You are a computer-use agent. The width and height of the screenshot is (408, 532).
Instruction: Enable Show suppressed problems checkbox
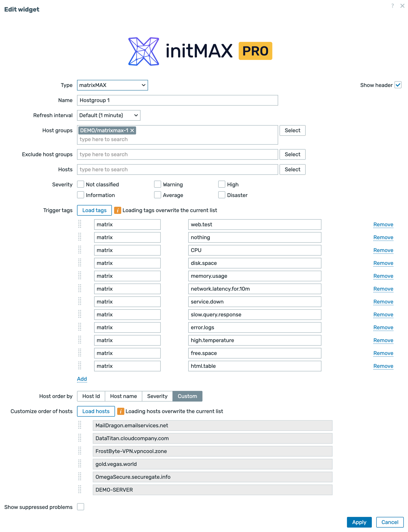coord(81,507)
